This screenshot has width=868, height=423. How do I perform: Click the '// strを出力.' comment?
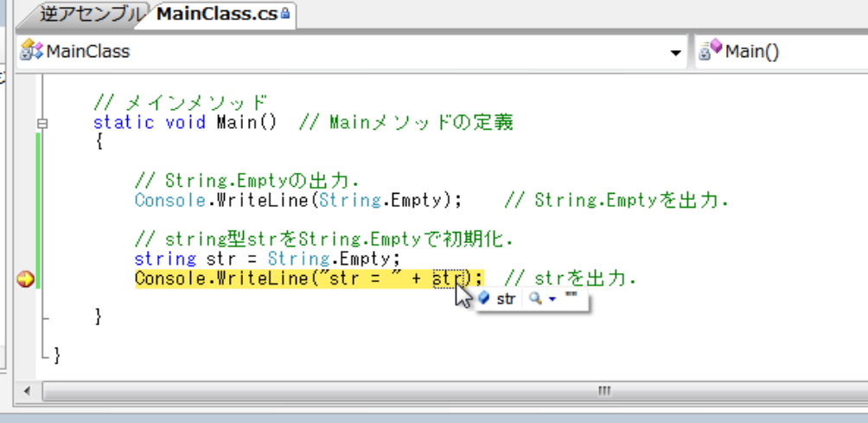[x=570, y=279]
